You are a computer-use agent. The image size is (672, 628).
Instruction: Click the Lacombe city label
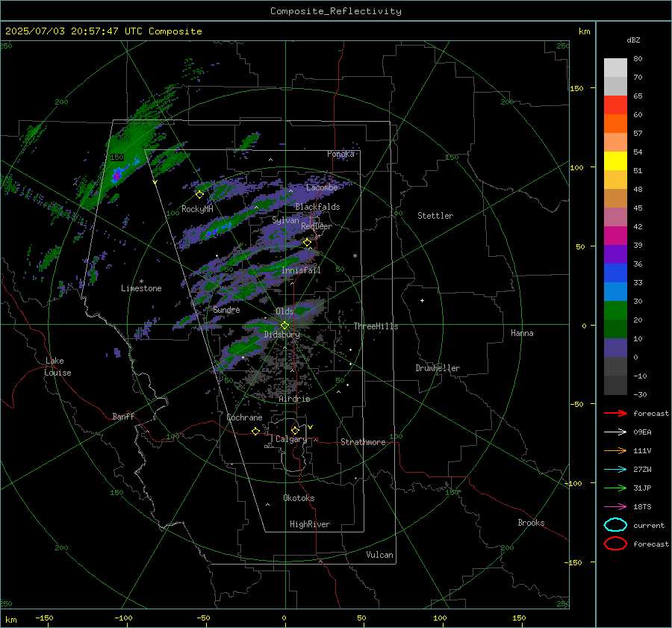click(x=322, y=187)
